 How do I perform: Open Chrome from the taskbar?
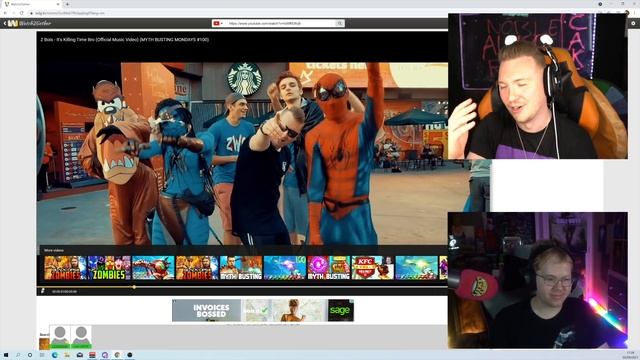tap(117, 355)
